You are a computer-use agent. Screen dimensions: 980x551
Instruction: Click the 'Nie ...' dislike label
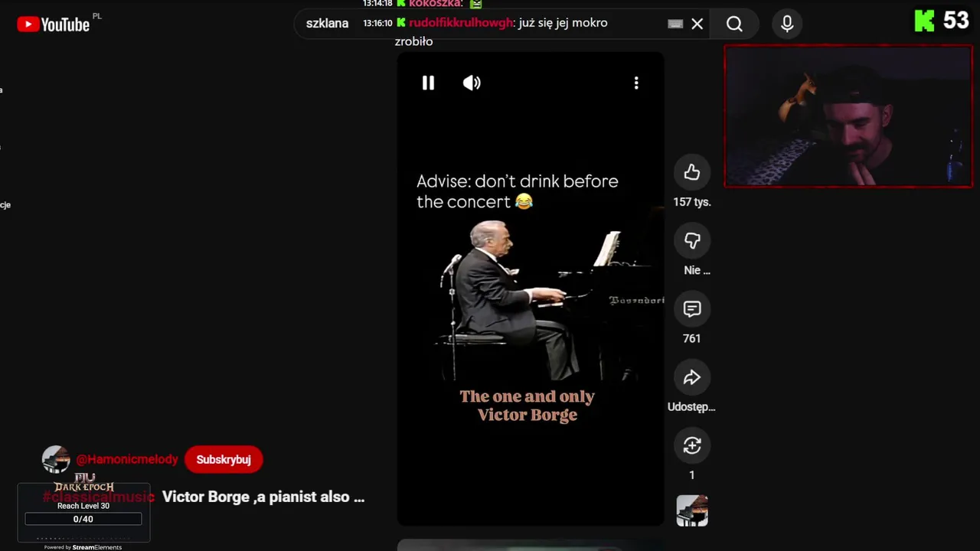(x=697, y=270)
